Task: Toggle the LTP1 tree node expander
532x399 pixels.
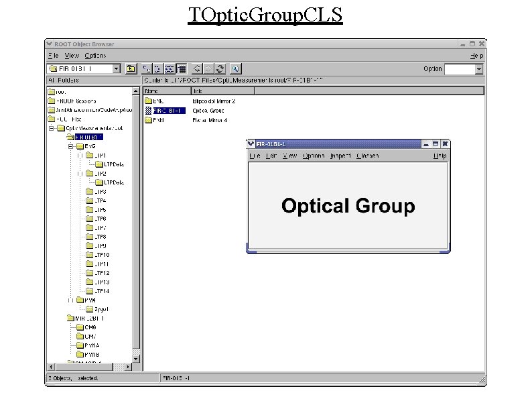Action: tap(80, 155)
